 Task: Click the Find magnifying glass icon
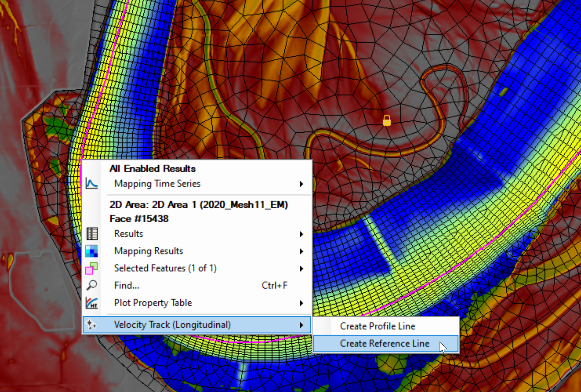[x=92, y=285]
